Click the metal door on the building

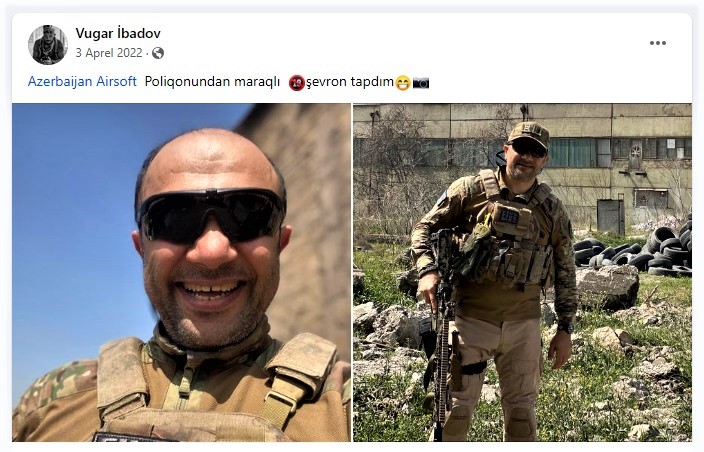click(611, 217)
